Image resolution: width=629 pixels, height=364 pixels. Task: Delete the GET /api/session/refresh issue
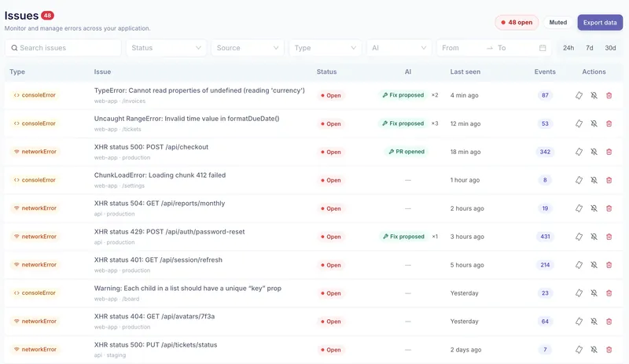click(609, 265)
